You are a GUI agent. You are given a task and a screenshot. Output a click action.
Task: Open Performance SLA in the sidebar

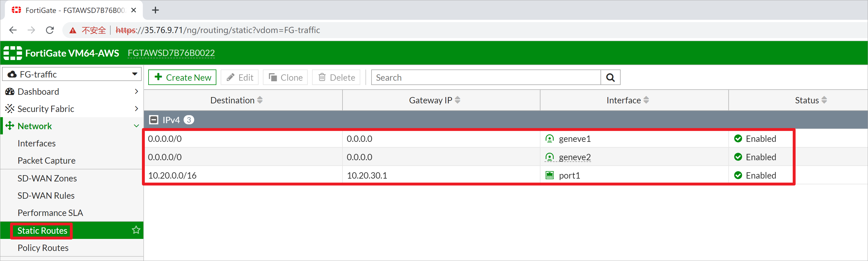pyautogui.click(x=50, y=213)
